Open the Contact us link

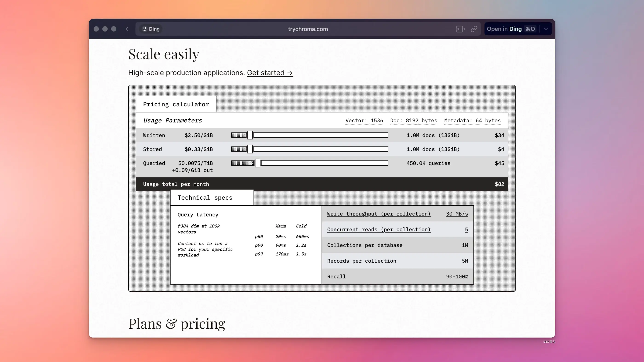(190, 244)
